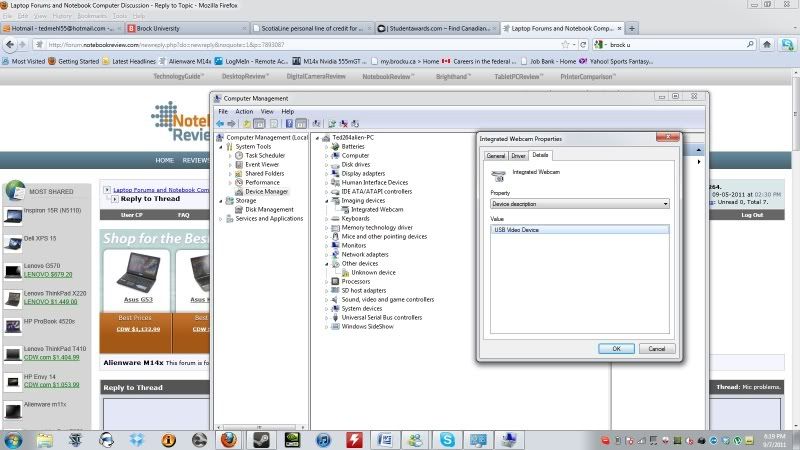Open Firefox taskbar icon
800x450 pixels.
pyautogui.click(x=229, y=439)
